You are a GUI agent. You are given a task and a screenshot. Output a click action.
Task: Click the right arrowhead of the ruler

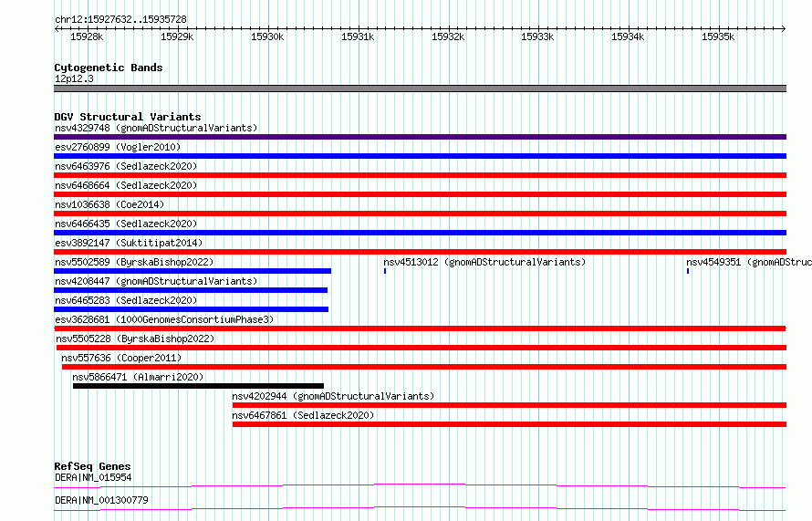click(x=784, y=29)
